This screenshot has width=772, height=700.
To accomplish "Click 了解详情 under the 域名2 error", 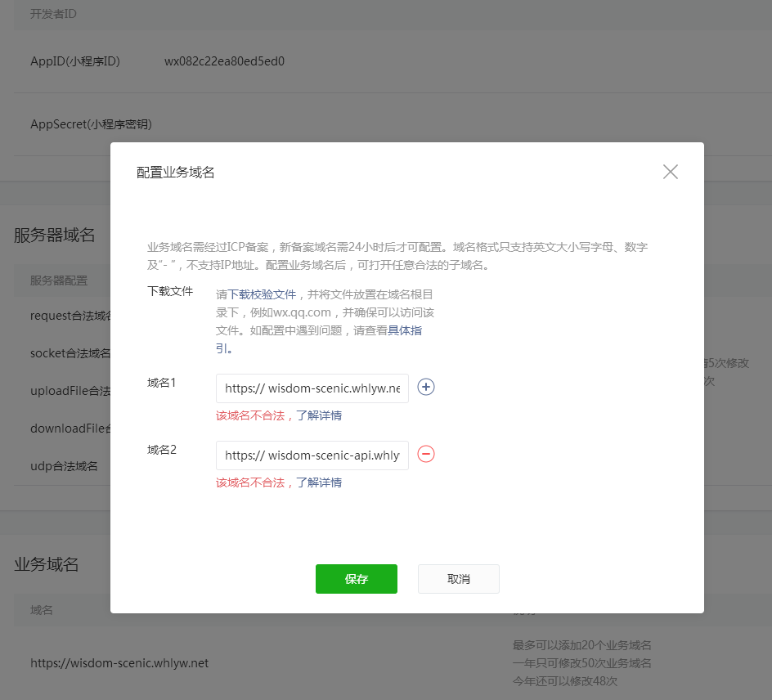I will point(319,482).
